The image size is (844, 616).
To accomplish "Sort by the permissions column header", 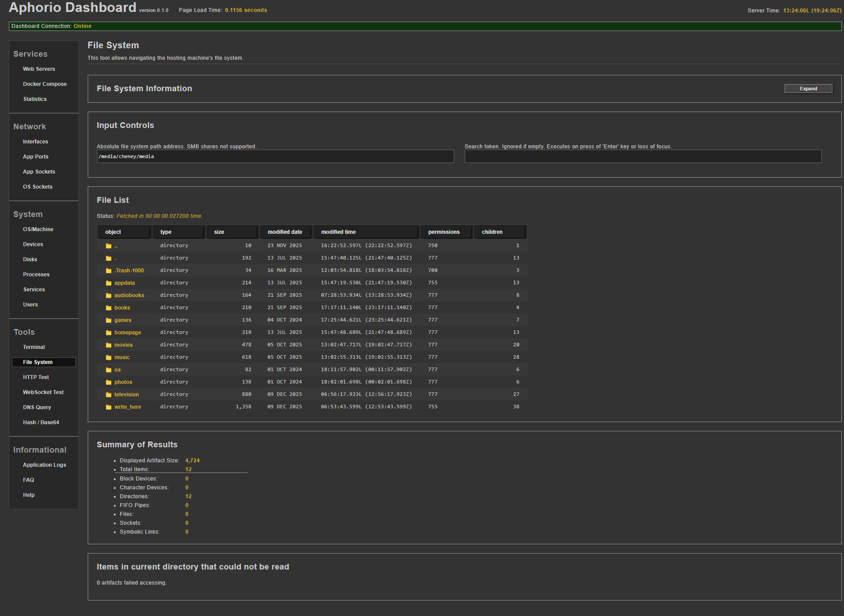I will pos(444,232).
